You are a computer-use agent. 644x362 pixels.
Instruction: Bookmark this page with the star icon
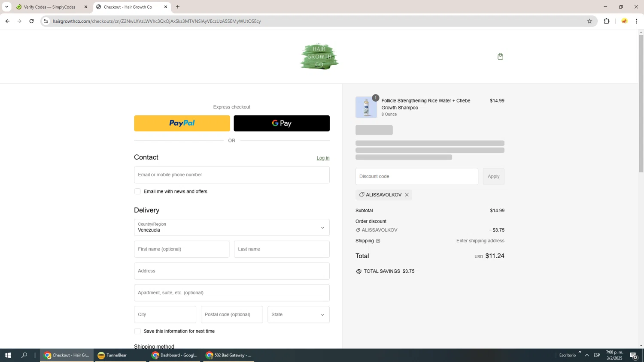[589, 21]
